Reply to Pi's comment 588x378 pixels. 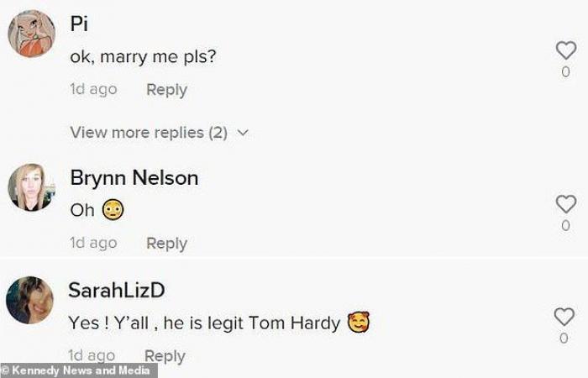click(166, 90)
